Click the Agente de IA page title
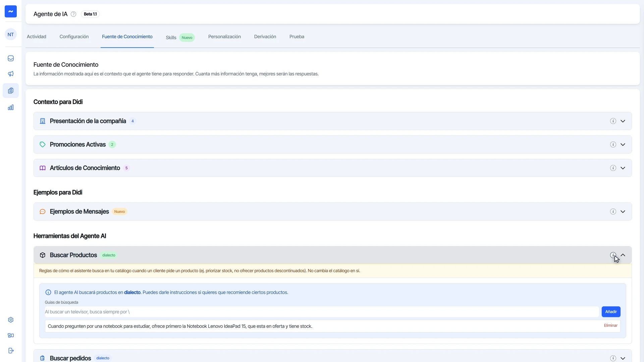Viewport: 644px width, 362px height. (50, 14)
